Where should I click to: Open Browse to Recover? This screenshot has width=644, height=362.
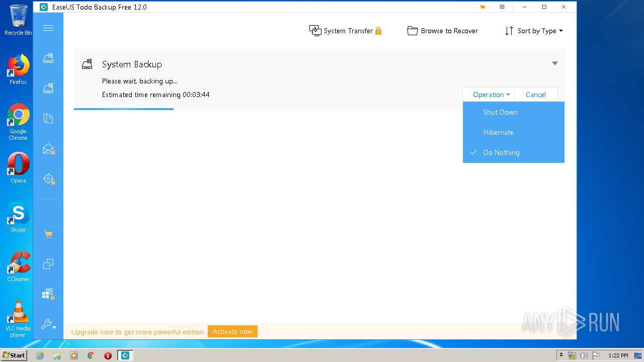[x=443, y=31]
